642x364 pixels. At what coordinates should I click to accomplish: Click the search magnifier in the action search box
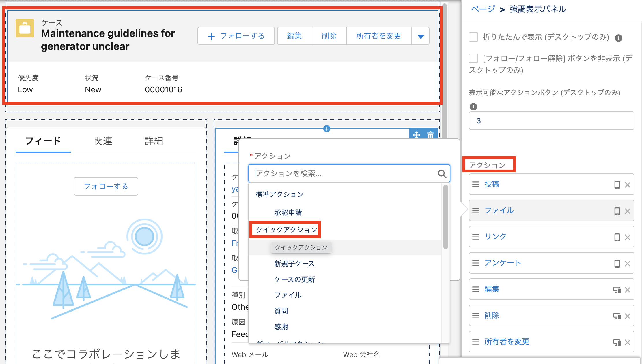(442, 173)
